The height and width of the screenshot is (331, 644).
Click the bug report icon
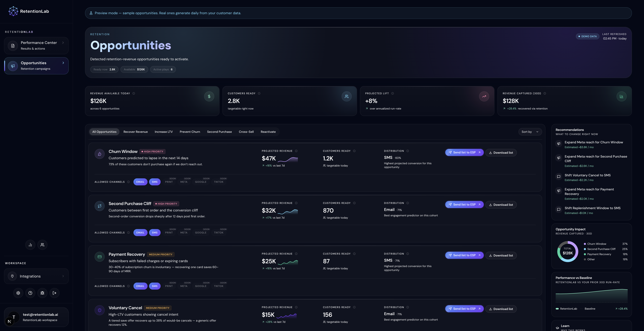pyautogui.click(x=42, y=293)
